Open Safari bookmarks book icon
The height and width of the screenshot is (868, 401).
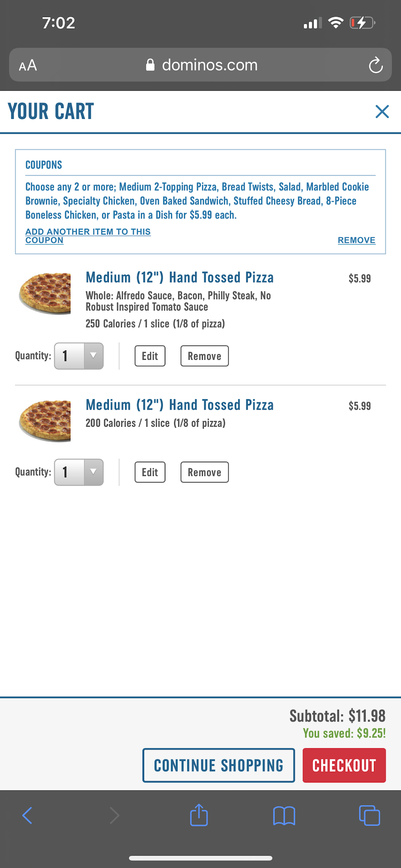(284, 816)
